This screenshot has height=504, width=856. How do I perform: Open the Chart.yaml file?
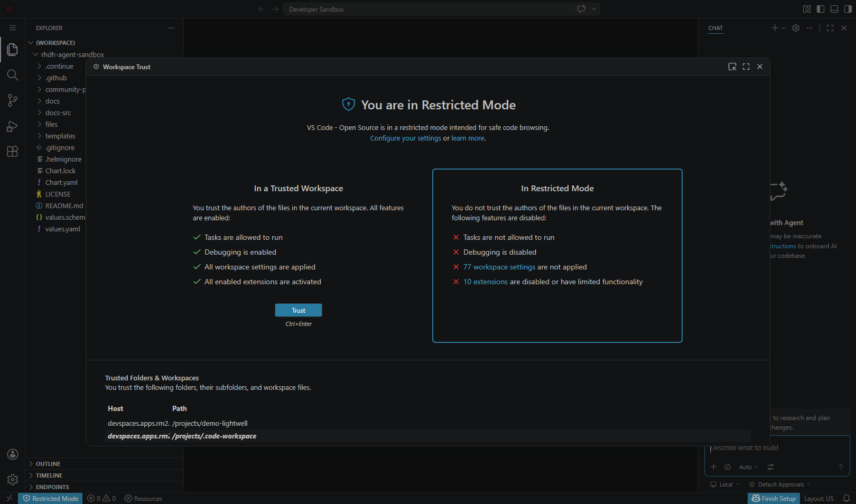61,182
